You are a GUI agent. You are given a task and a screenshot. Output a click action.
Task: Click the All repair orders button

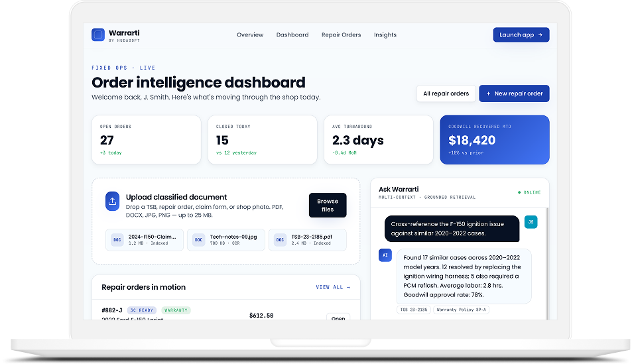(x=446, y=93)
